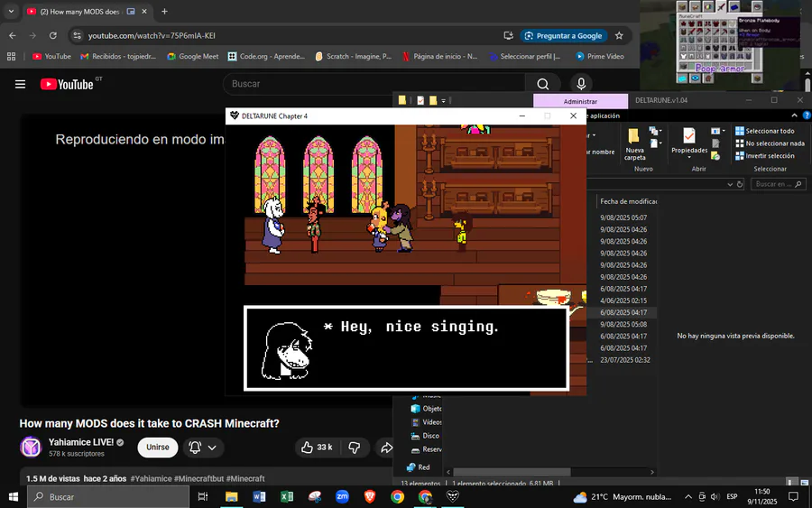Open the Prime Video bookmark

(x=600, y=57)
